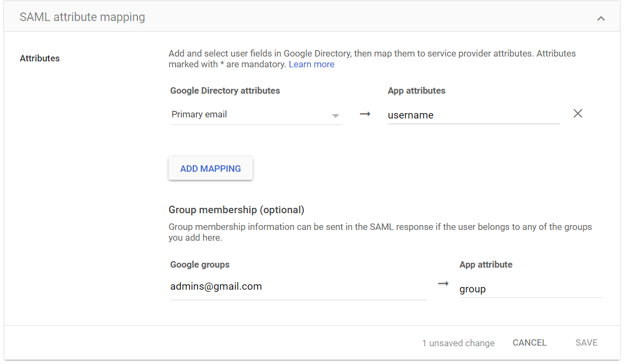Click the Group membership (optional) heading
The image size is (627, 364).
tap(236, 209)
